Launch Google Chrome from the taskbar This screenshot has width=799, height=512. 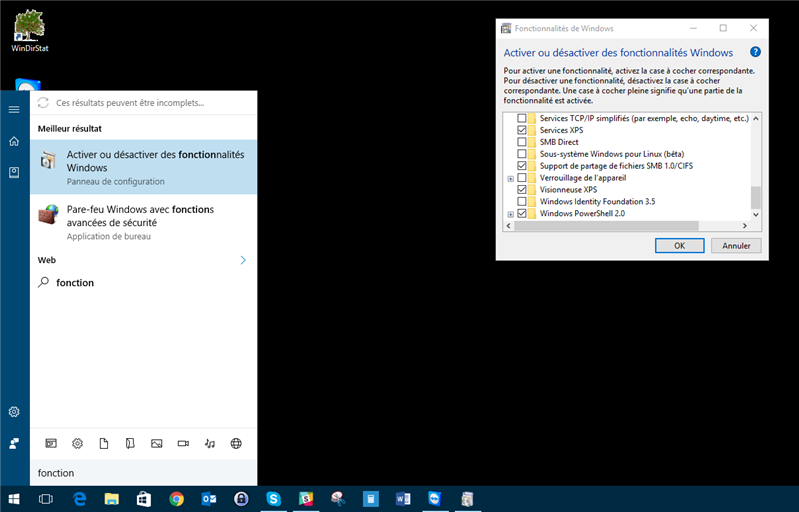pyautogui.click(x=177, y=499)
